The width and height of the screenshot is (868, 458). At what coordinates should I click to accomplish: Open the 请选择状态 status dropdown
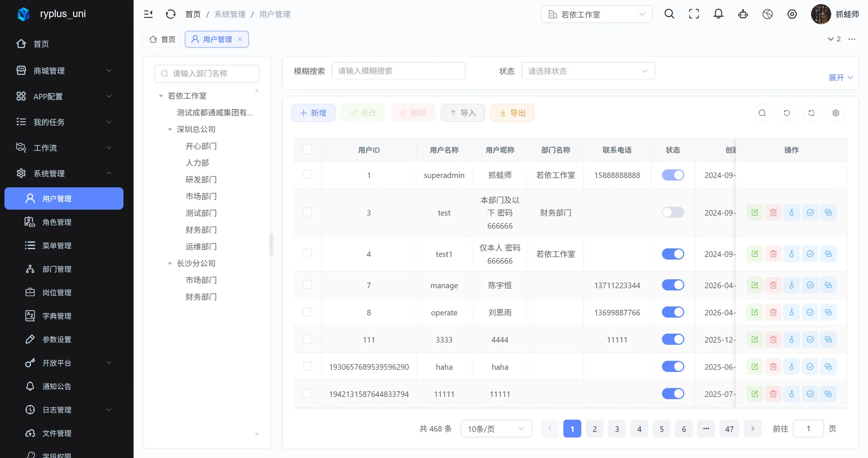[588, 71]
